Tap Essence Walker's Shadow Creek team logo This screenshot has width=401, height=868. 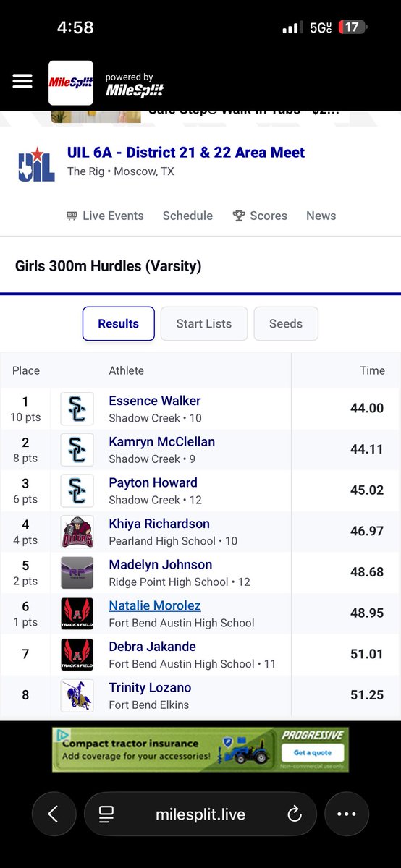[x=77, y=409]
